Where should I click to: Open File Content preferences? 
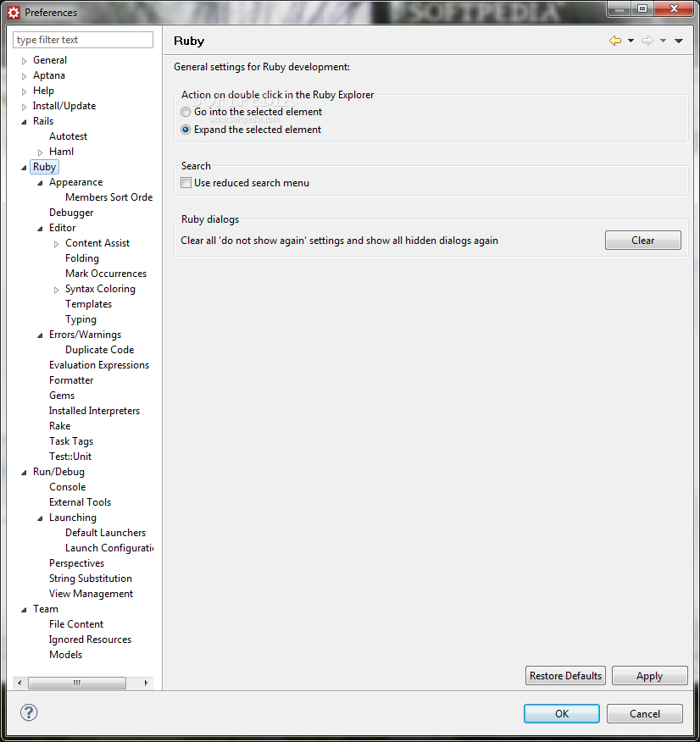click(x=76, y=624)
